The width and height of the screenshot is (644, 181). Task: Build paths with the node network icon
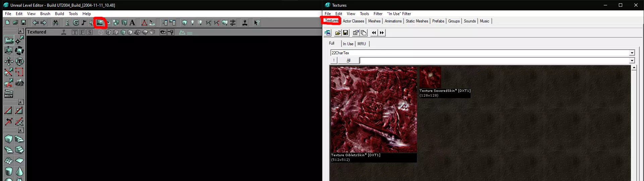click(x=209, y=22)
